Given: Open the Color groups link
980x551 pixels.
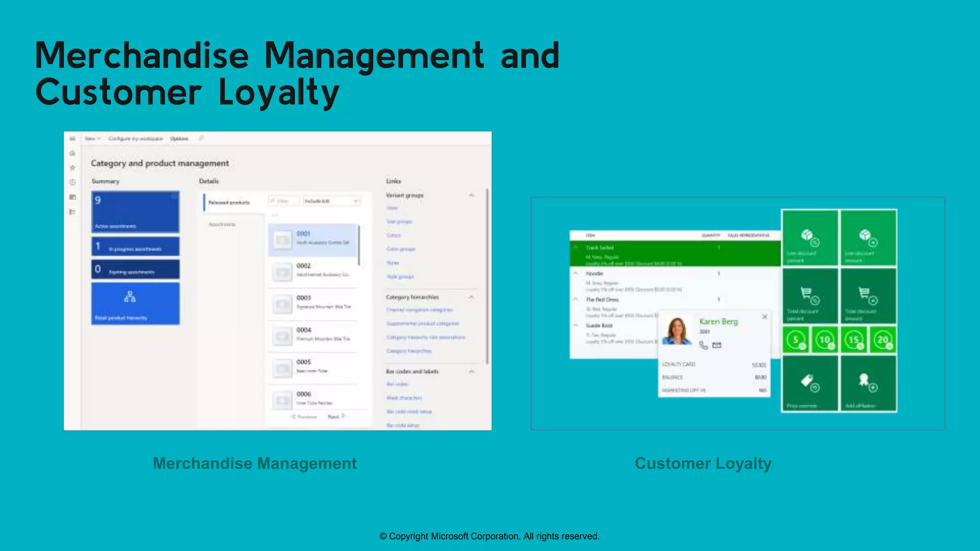Looking at the screenshot, I should click(x=401, y=249).
